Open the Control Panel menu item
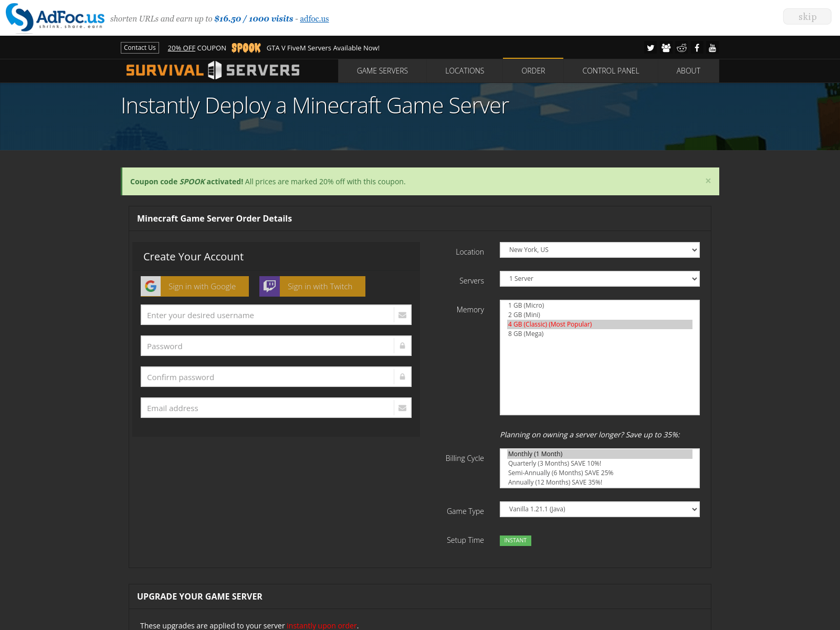840x630 pixels. pyautogui.click(x=611, y=71)
